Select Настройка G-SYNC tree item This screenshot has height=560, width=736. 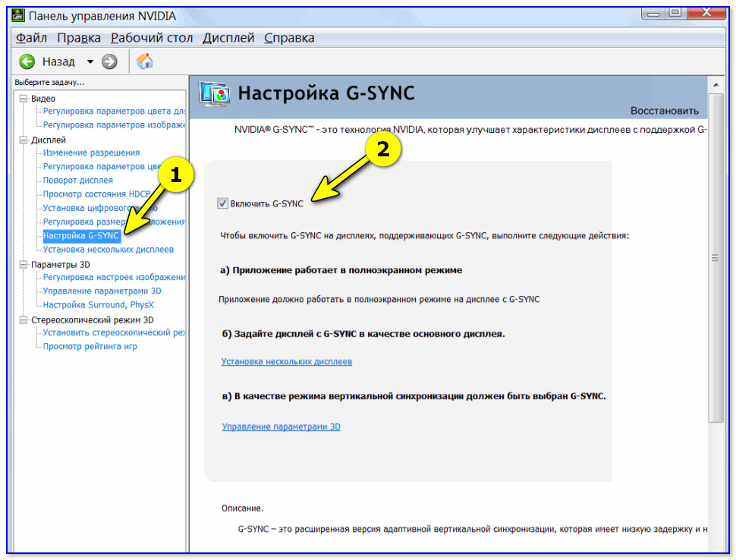click(x=81, y=236)
